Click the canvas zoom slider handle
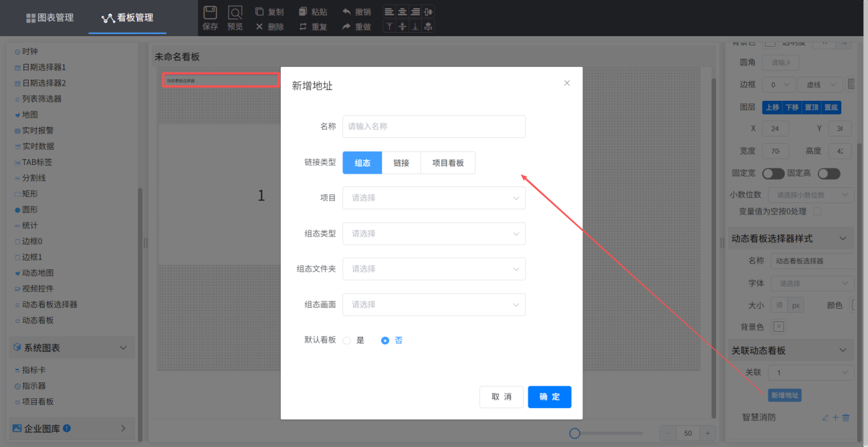 574,434
